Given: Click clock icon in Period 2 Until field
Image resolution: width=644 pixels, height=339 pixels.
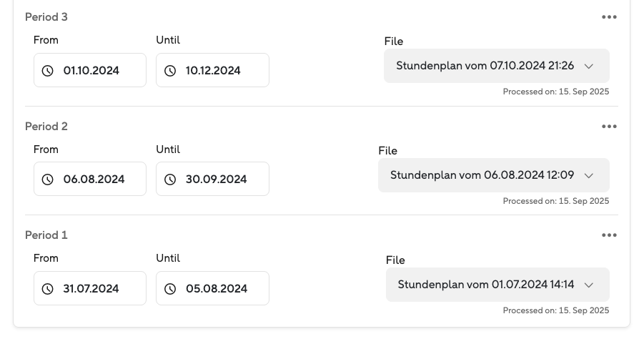Looking at the screenshot, I should coord(170,180).
